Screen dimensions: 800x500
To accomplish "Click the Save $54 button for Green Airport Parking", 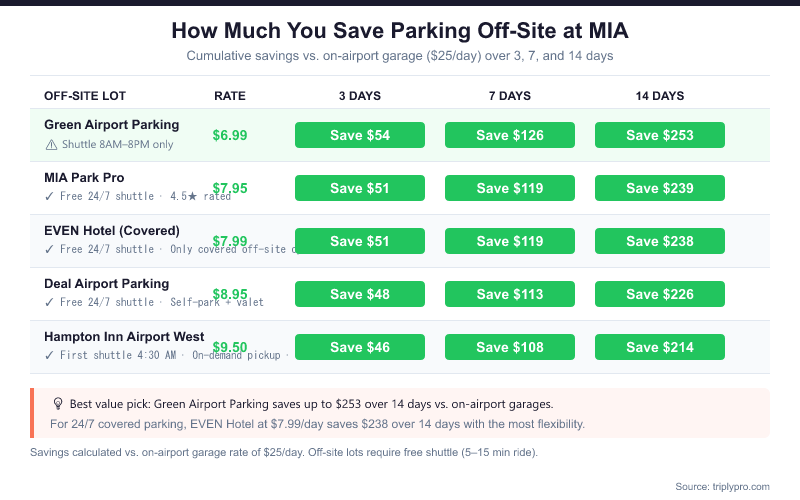I will coord(360,135).
